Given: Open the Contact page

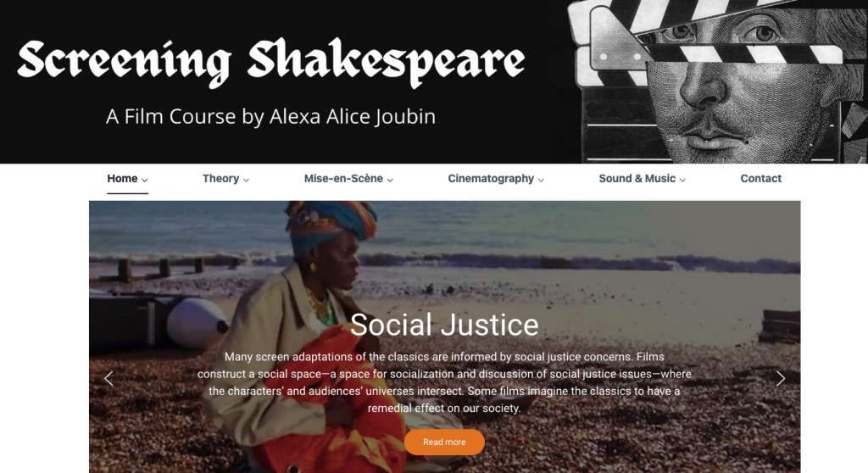Looking at the screenshot, I should (760, 178).
